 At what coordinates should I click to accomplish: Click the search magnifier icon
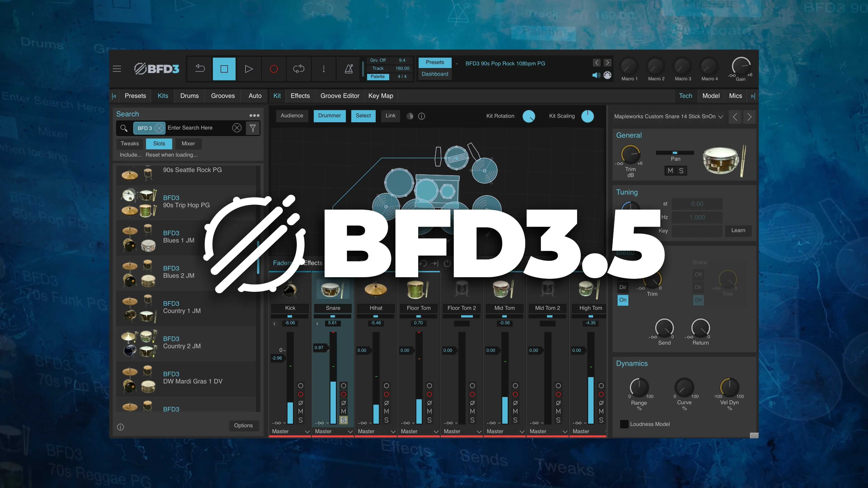point(124,128)
